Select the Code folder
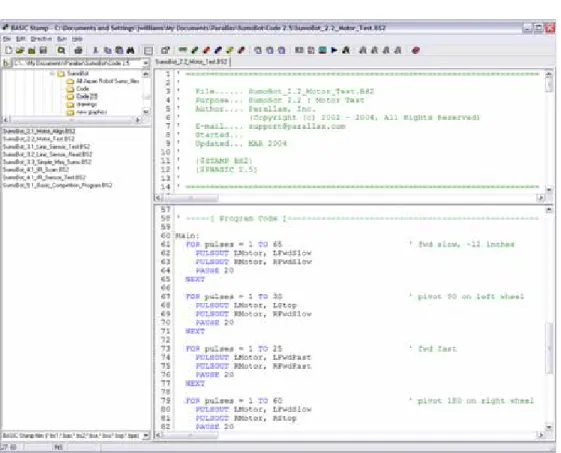 point(83,89)
